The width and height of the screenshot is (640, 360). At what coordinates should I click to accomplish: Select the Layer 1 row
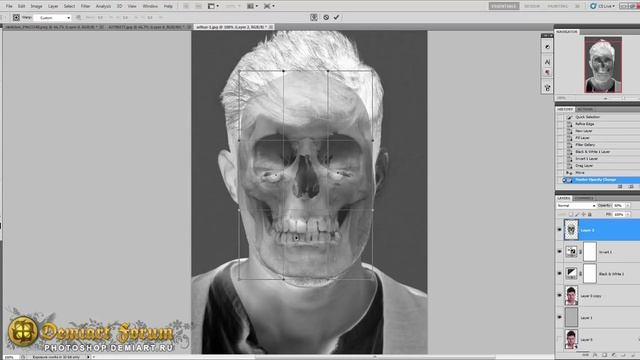pos(598,318)
